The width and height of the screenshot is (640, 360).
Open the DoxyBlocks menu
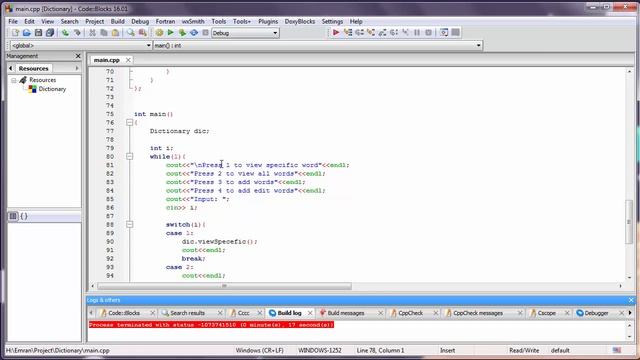click(300, 21)
